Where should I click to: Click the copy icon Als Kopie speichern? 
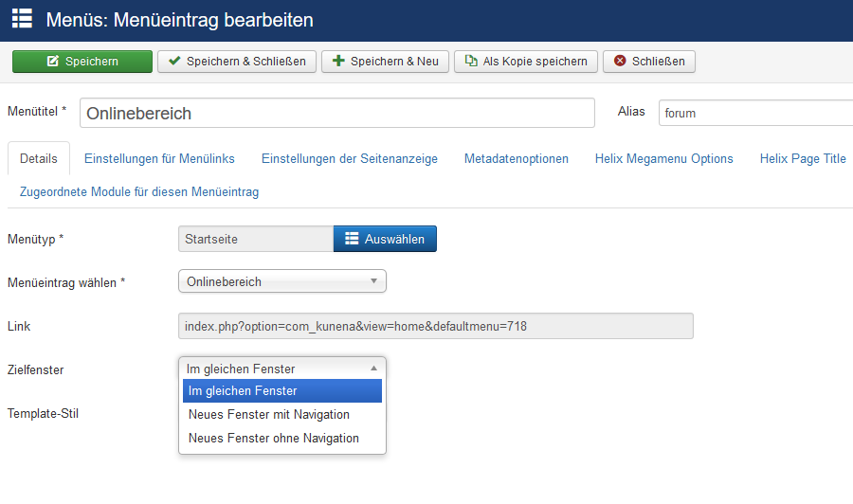click(525, 62)
